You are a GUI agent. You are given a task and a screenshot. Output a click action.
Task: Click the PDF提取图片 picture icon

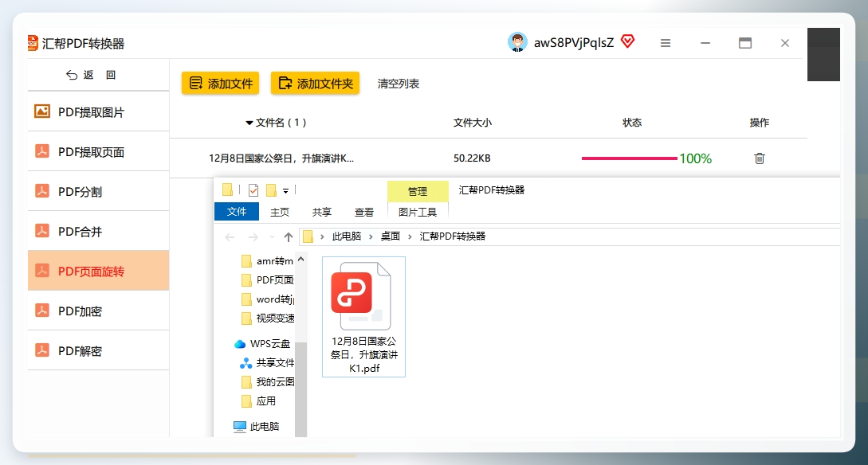click(x=42, y=111)
